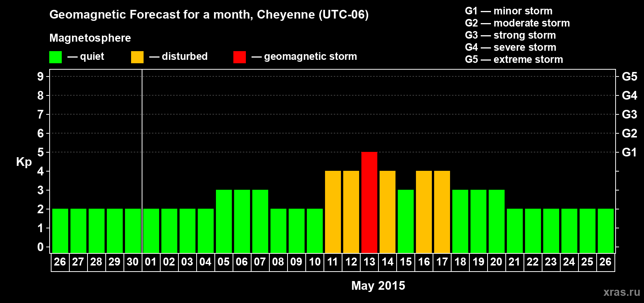Select the green bar for May 18
This screenshot has width=644, height=303.
click(460, 221)
